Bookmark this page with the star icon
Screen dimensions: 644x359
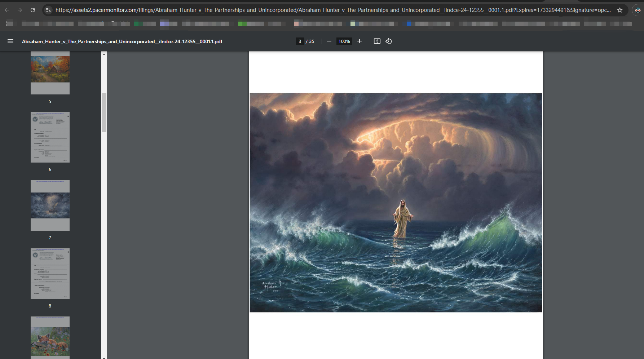pos(619,10)
